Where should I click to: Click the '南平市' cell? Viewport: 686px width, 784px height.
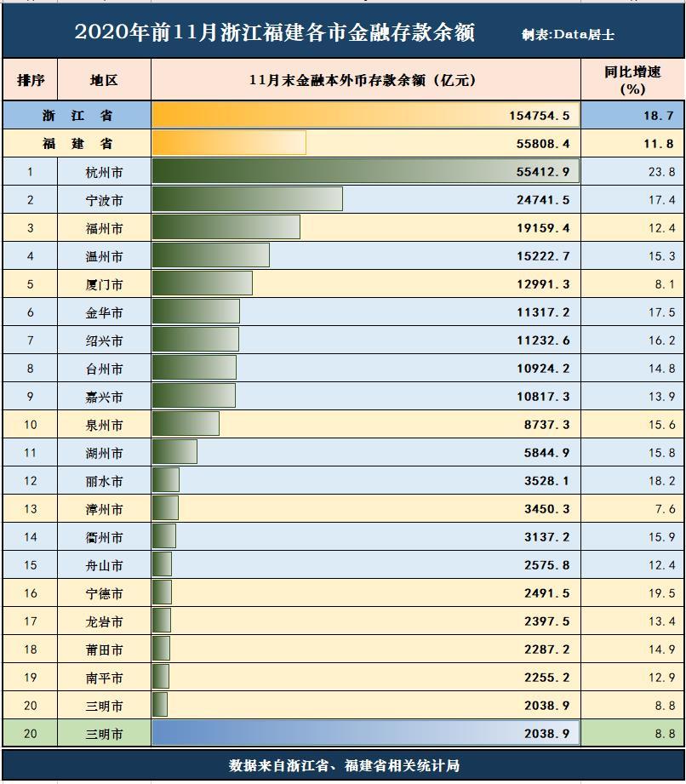pos(104,678)
